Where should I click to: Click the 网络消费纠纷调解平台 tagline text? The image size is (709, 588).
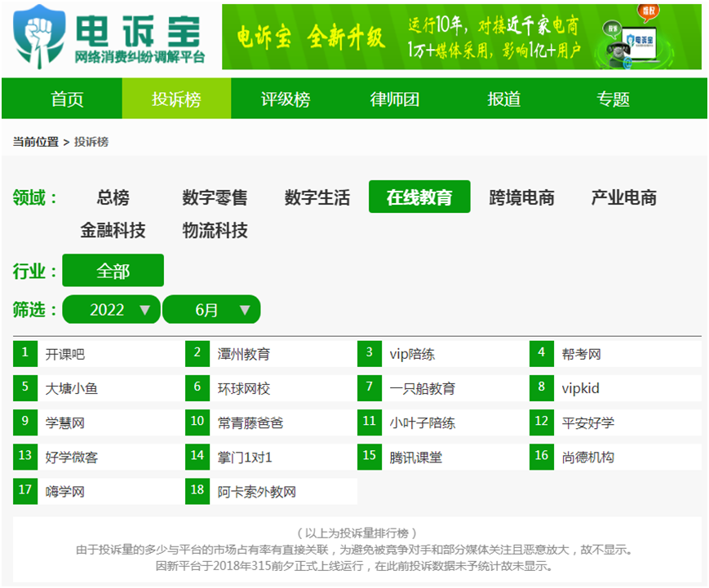[x=140, y=57]
